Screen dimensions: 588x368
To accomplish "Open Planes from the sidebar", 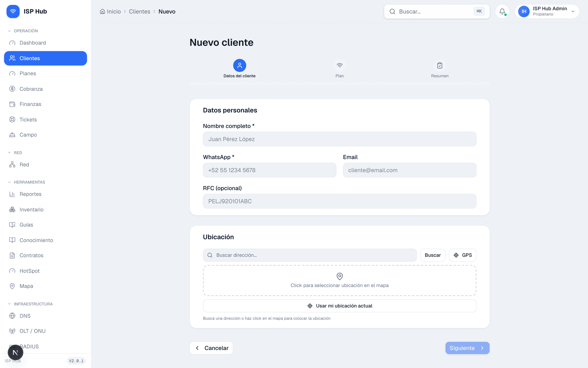I will tap(46, 74).
